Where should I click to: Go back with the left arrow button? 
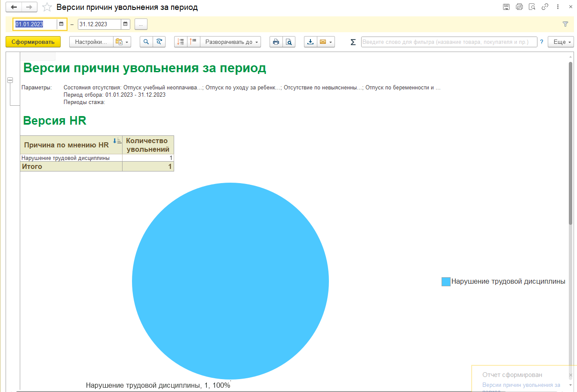coord(14,7)
